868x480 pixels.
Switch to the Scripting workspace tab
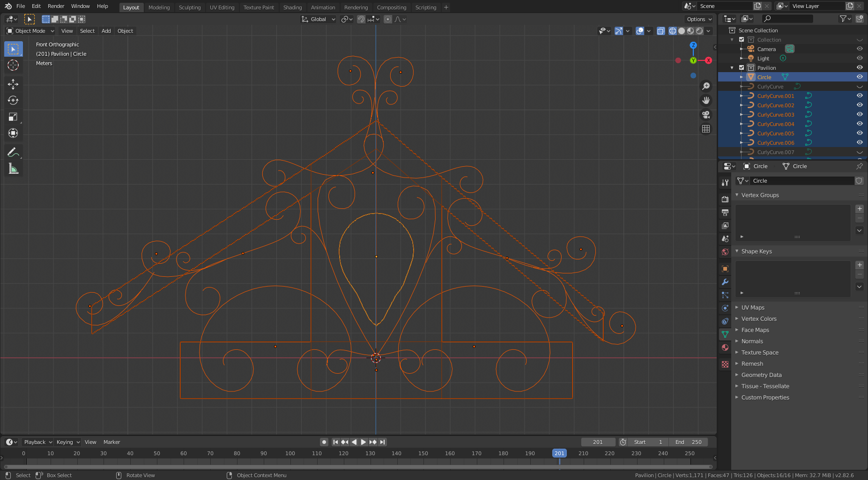425,7
